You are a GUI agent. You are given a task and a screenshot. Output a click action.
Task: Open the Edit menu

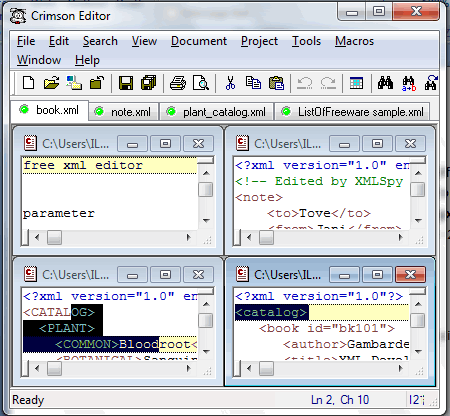pyautogui.click(x=59, y=41)
